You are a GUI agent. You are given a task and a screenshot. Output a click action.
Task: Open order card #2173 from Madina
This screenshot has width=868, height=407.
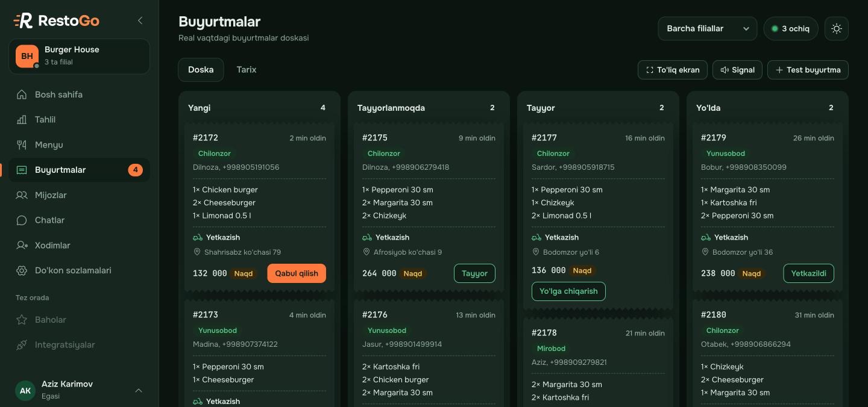pyautogui.click(x=259, y=353)
